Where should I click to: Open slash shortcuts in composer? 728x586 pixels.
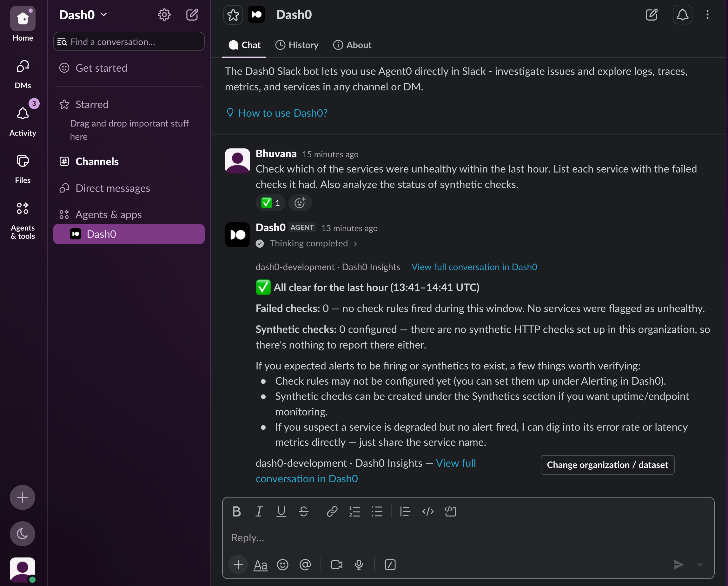click(x=390, y=564)
